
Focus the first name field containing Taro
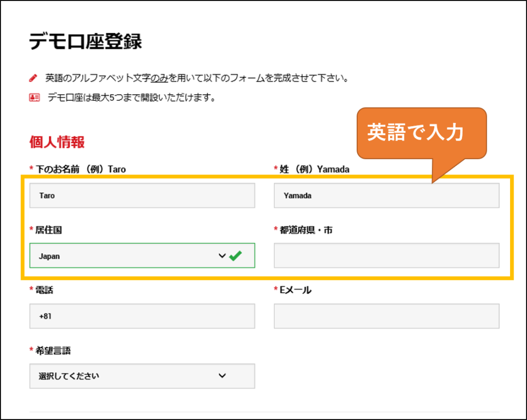tap(142, 196)
